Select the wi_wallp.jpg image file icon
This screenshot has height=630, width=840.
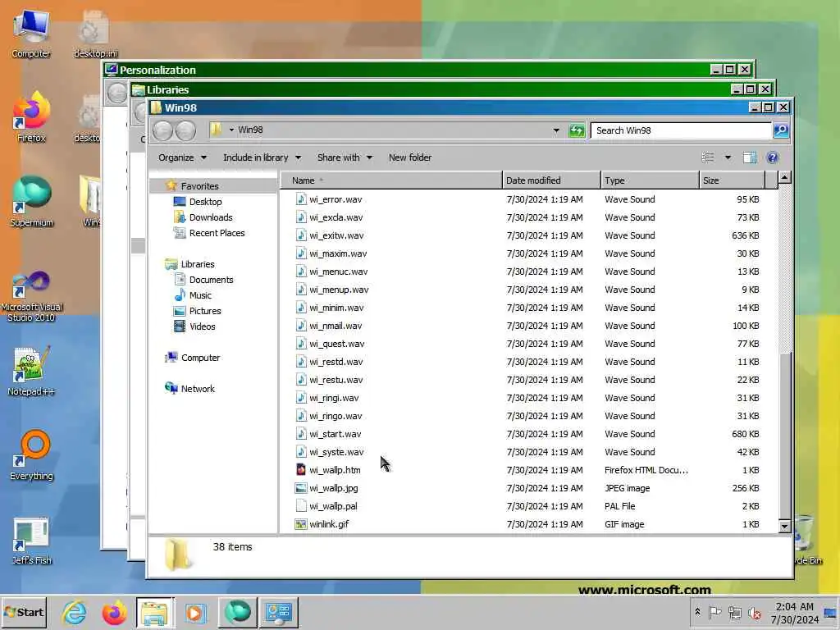pyautogui.click(x=301, y=488)
